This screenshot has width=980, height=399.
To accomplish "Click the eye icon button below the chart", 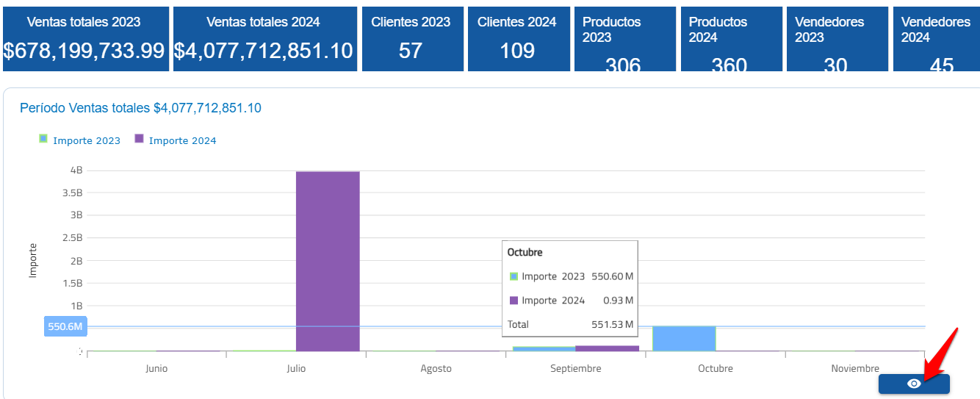I will (913, 384).
